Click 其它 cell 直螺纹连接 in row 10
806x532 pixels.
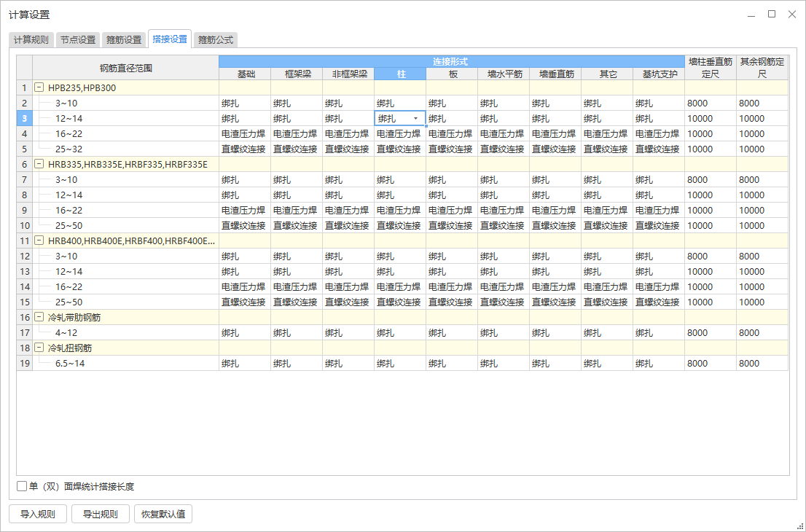pos(607,226)
